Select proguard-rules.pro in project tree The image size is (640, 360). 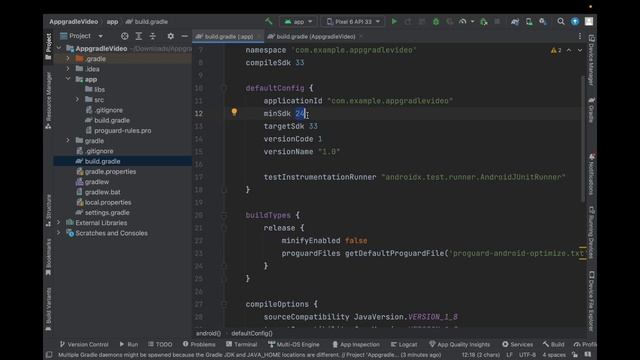tap(118, 131)
